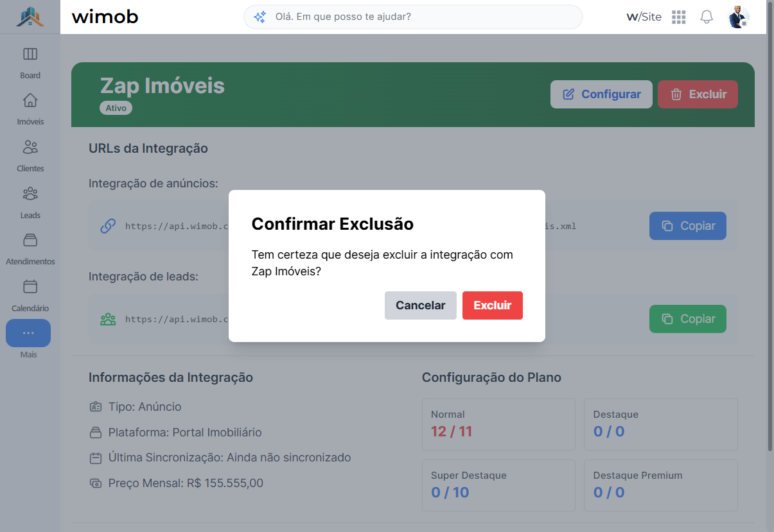
Task: Open the Calendário sidebar item
Action: (30, 296)
